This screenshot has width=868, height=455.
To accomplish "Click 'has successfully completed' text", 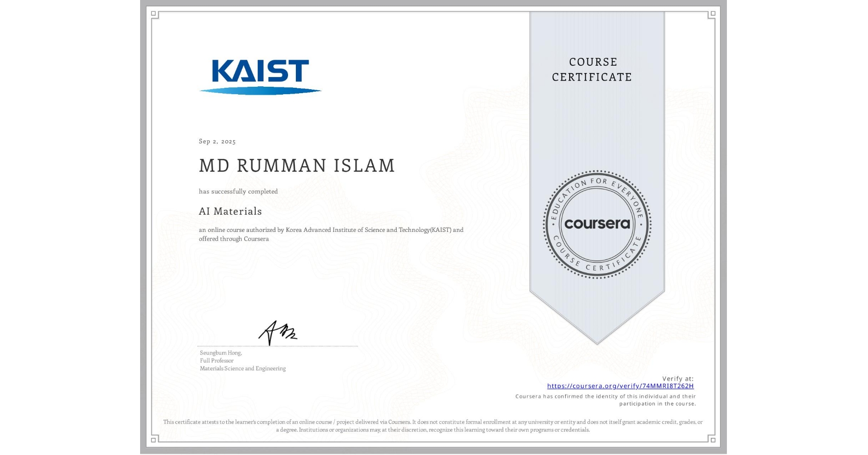I will click(238, 191).
